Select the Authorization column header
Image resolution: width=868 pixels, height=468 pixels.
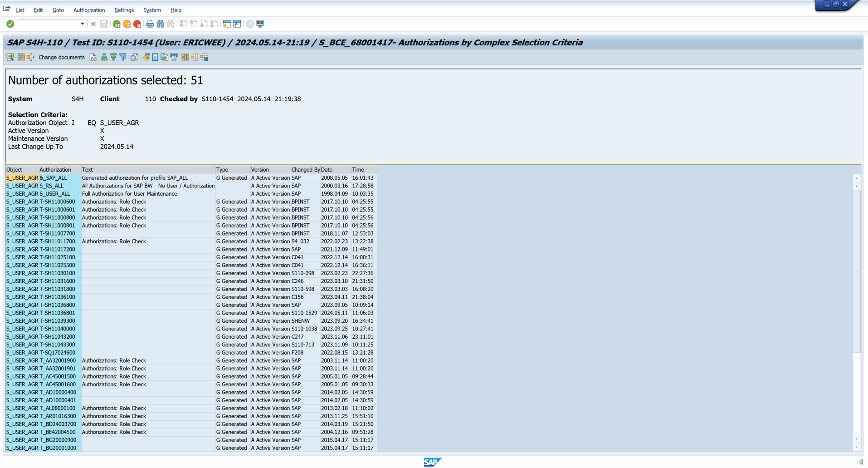55,170
